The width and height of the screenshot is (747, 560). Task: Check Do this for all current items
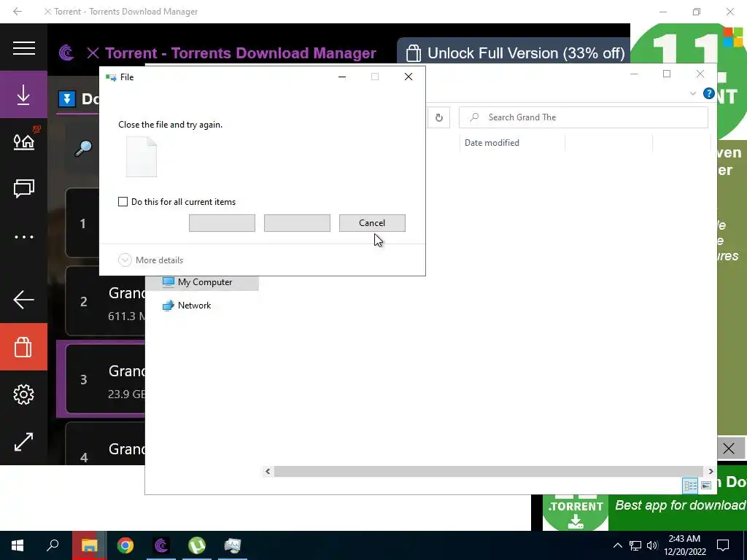pyautogui.click(x=123, y=202)
